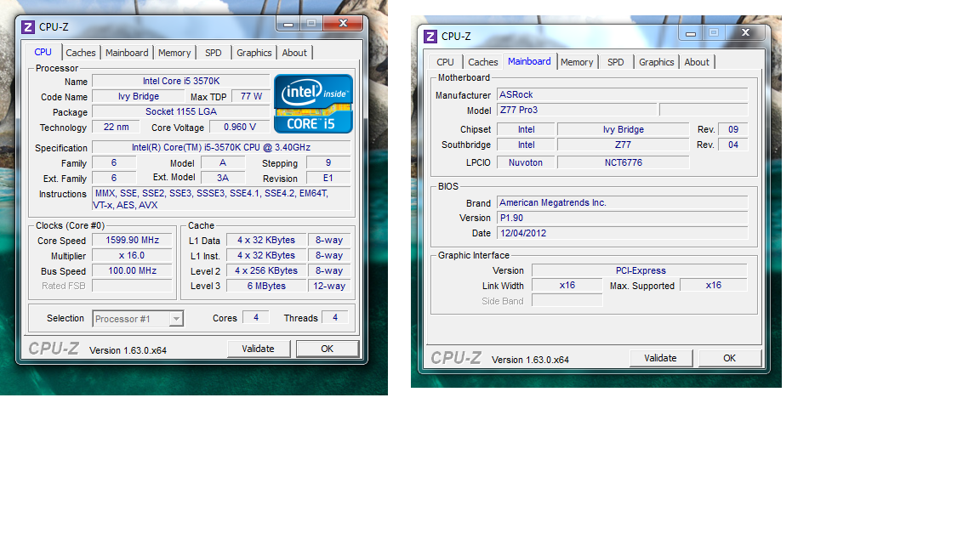The image size is (980, 551).
Task: Click the Chipset Rev. value 09
Action: pos(733,129)
